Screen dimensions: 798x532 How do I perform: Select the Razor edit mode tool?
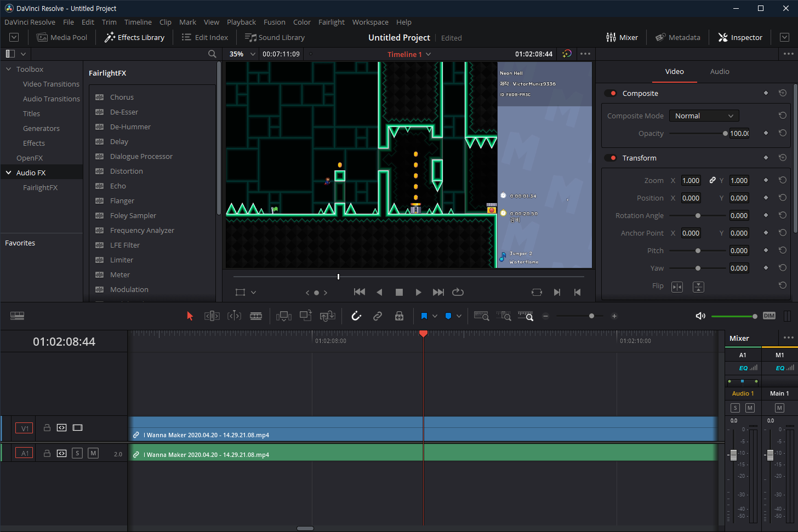[x=256, y=316]
